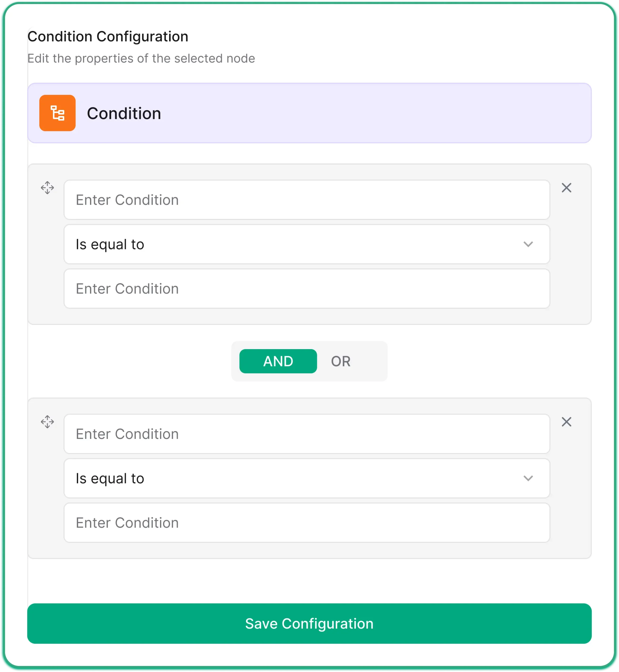Click the AND/OR toggle group container
The width and height of the screenshot is (619, 672).
[309, 361]
